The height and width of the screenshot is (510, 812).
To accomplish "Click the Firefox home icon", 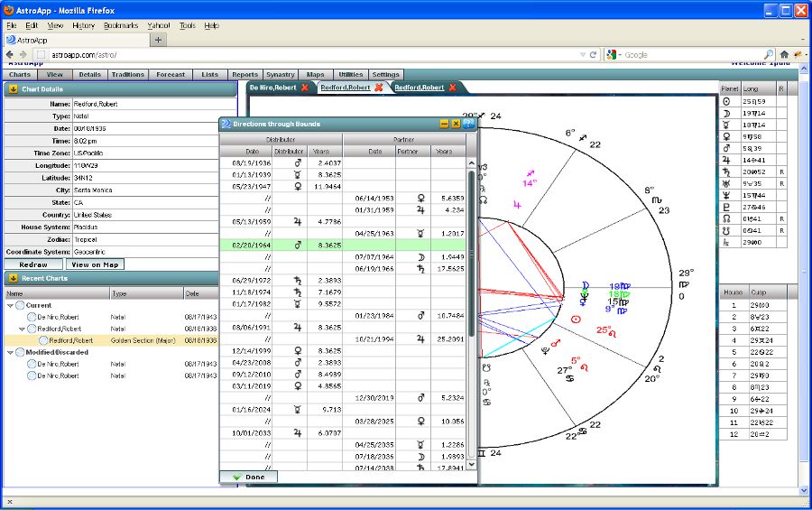I will [784, 54].
